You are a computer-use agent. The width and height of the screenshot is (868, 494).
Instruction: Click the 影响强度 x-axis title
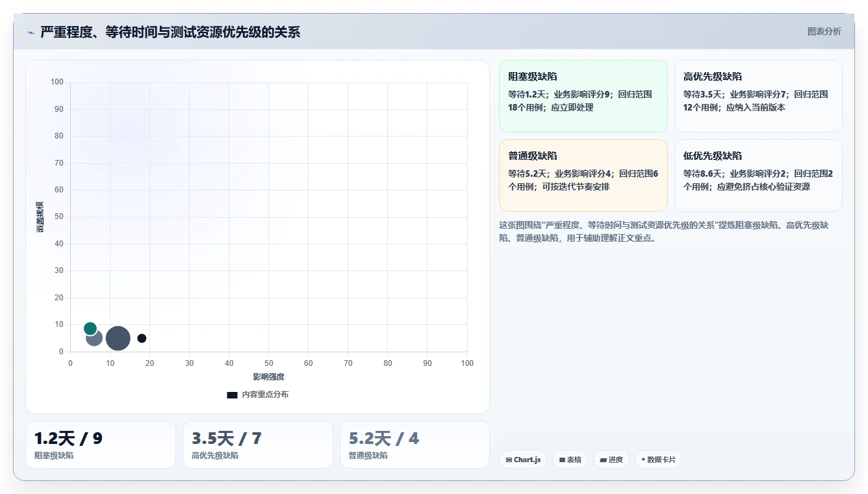coord(268,377)
